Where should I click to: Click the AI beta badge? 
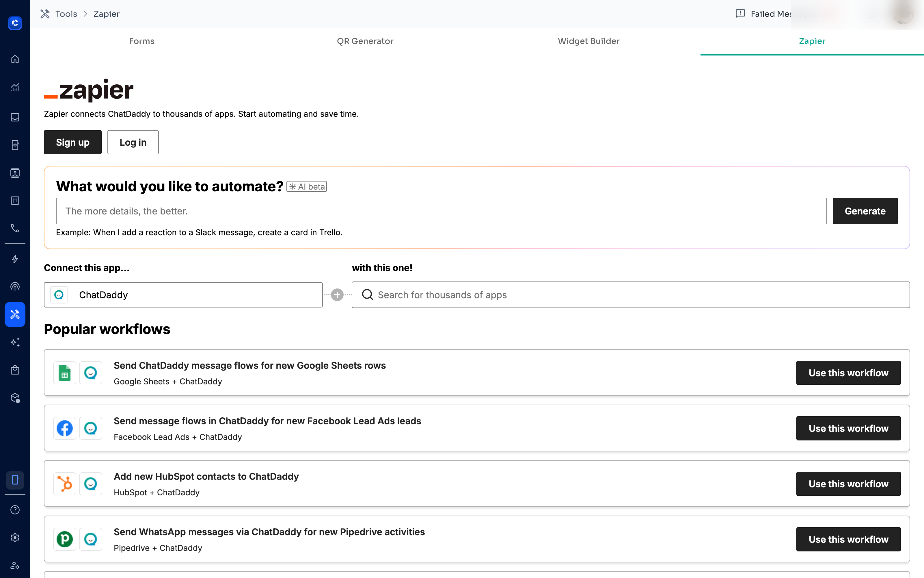coord(307,187)
